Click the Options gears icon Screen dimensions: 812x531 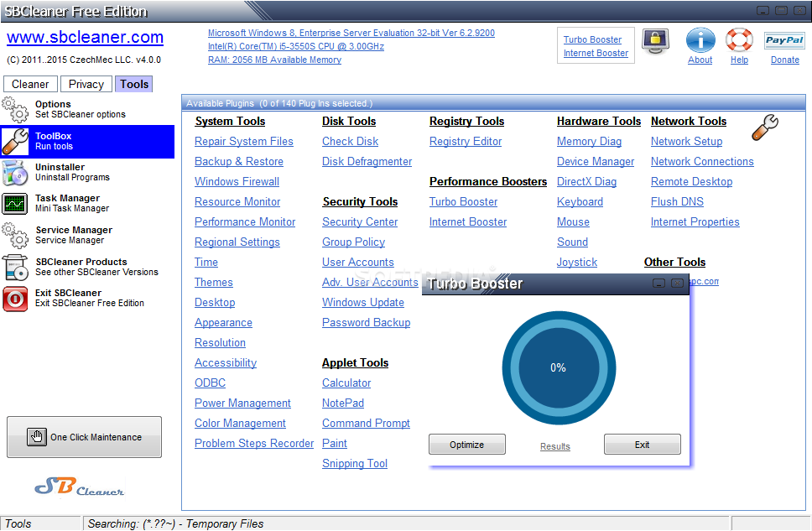pyautogui.click(x=15, y=109)
